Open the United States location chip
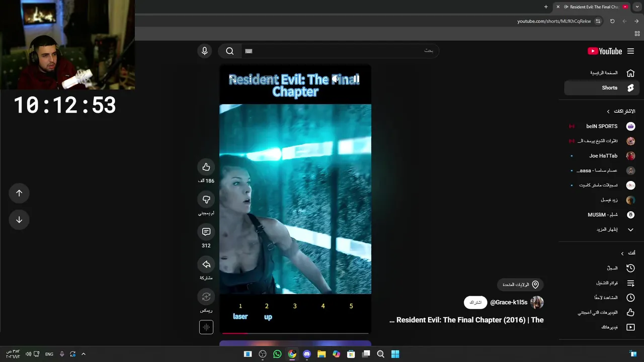 [x=521, y=285]
